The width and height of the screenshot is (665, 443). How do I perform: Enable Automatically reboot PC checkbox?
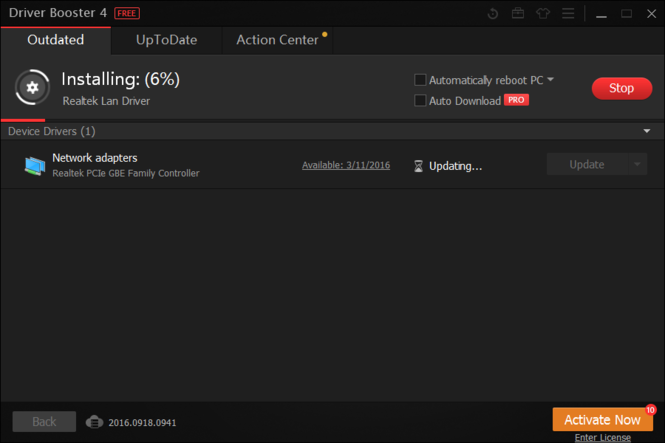pyautogui.click(x=420, y=80)
